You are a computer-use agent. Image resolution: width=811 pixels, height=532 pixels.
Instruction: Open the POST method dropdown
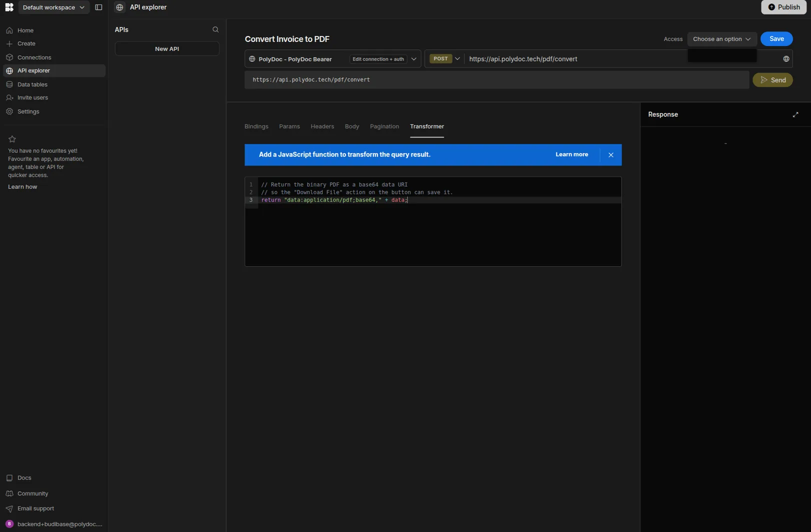click(444, 58)
